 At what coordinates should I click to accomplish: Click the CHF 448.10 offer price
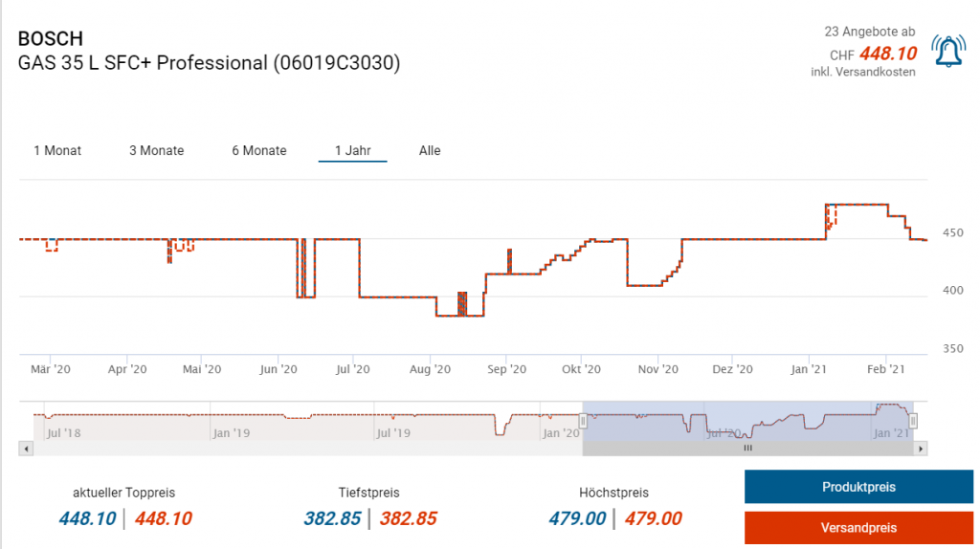pyautogui.click(x=887, y=54)
